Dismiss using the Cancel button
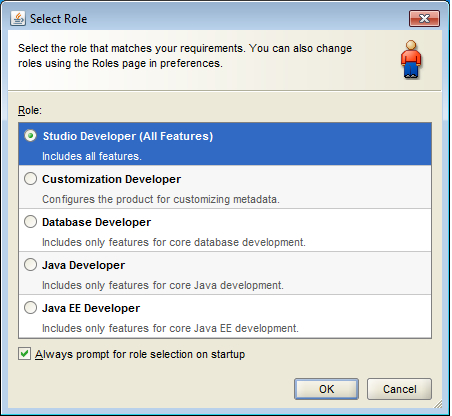The width and height of the screenshot is (452, 416). (399, 389)
